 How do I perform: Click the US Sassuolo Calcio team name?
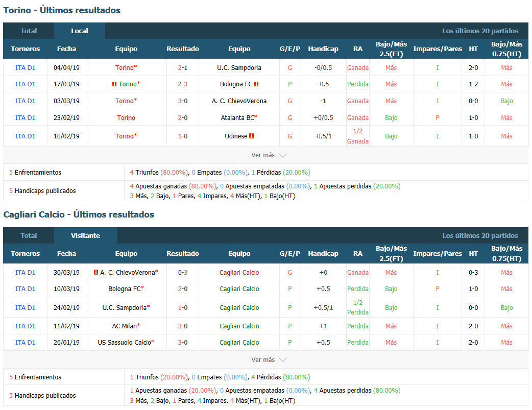click(x=125, y=343)
